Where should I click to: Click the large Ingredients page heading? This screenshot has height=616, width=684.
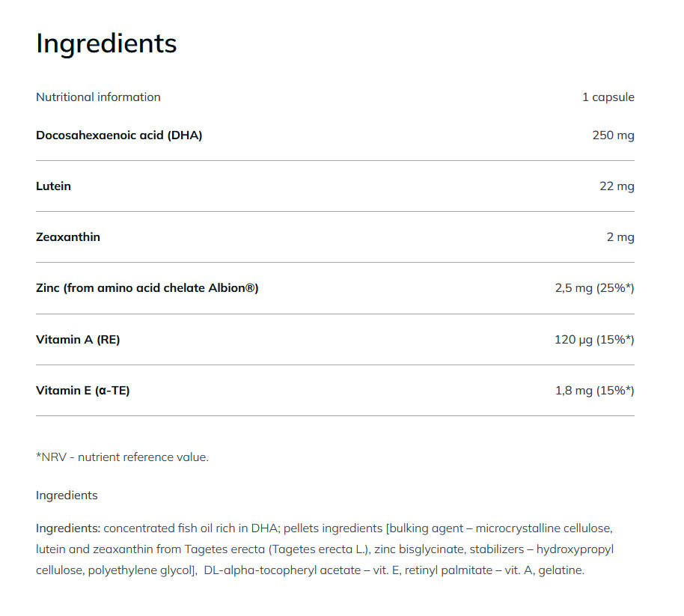click(106, 43)
